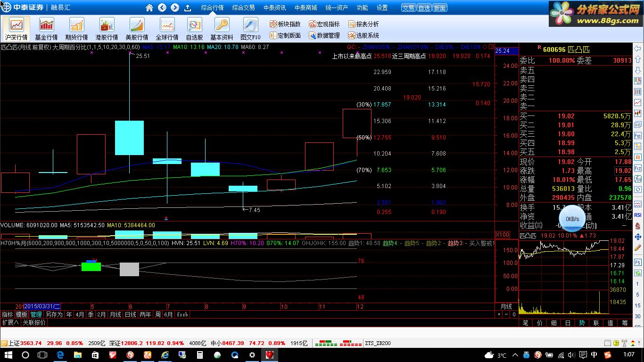The width and height of the screenshot is (644, 362).
Task: Select the 势 tab in quote panel
Action: (x=582, y=323)
